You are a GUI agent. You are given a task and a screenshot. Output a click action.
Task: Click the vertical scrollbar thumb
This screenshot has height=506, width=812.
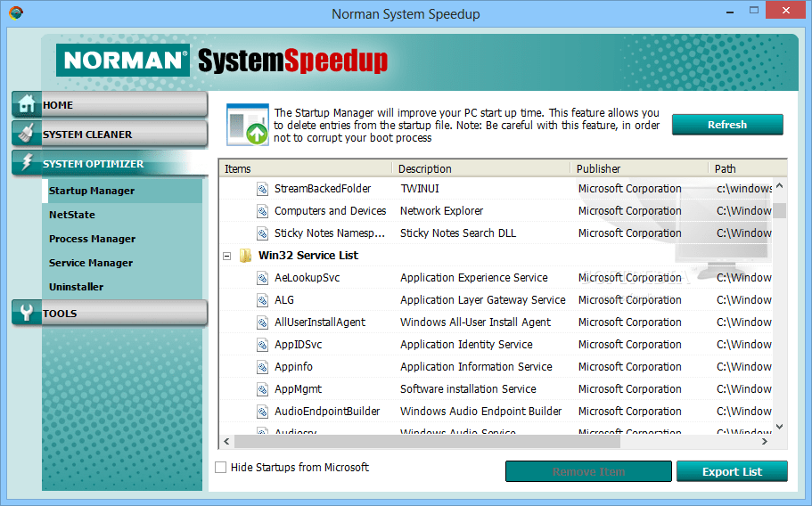click(x=779, y=210)
